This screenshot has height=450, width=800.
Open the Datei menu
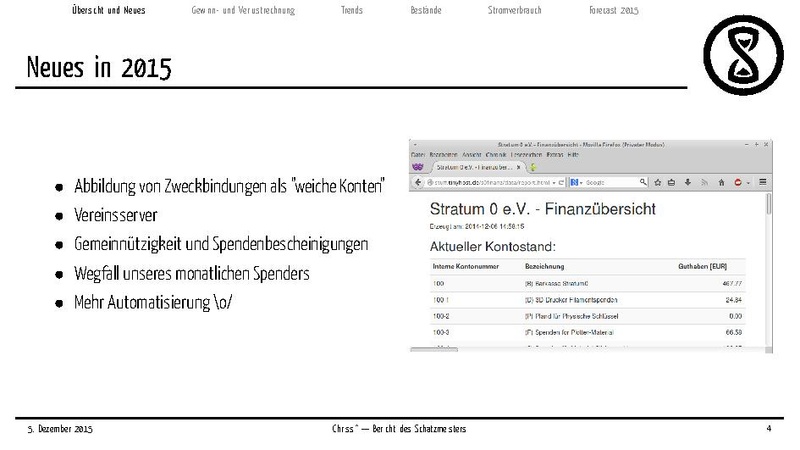(x=418, y=155)
